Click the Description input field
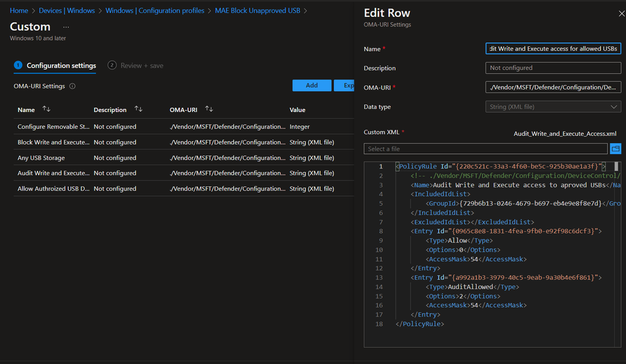Screen dimensions: 626x364 click(553, 68)
